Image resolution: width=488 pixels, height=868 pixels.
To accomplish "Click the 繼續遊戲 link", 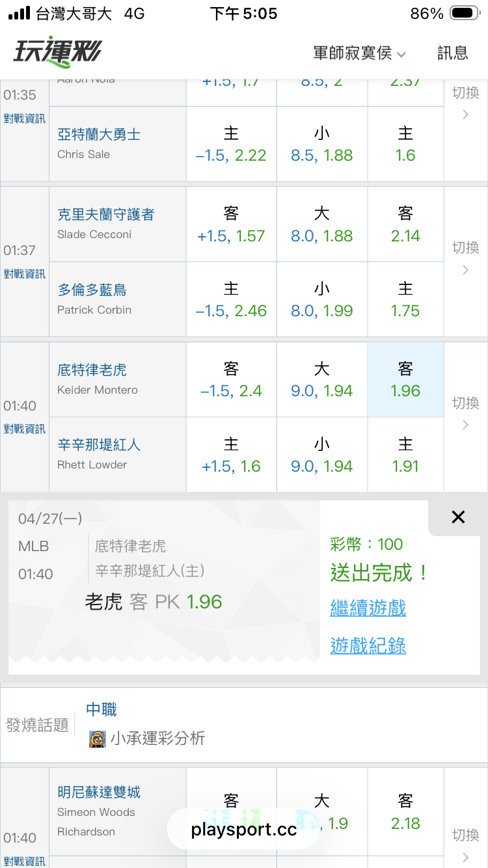I will pos(368,608).
